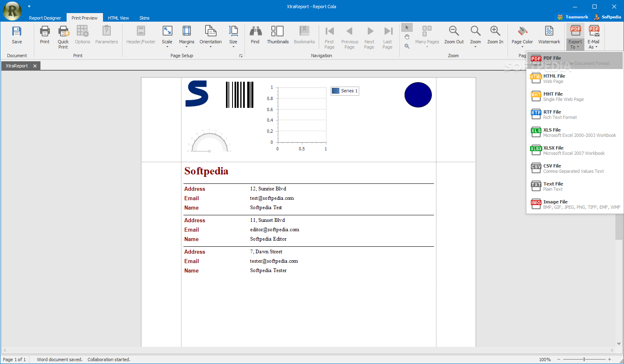Close the XtraReport document tab
The width and height of the screenshot is (624, 364).
pyautogui.click(x=35, y=66)
